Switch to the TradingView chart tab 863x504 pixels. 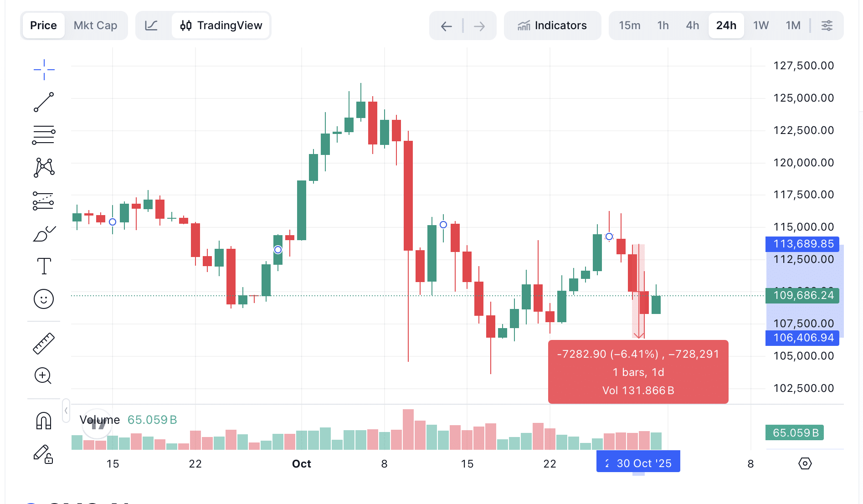tap(221, 26)
